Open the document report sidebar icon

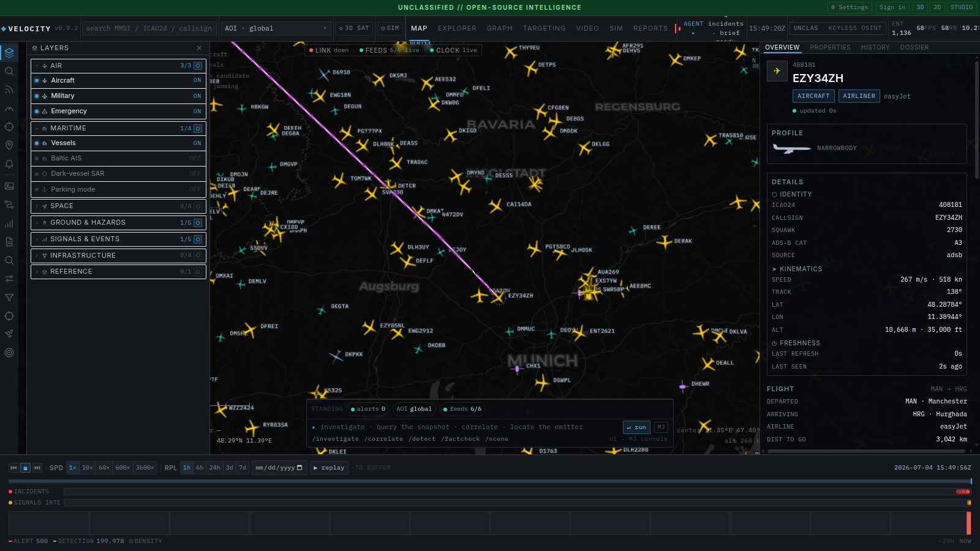point(9,242)
